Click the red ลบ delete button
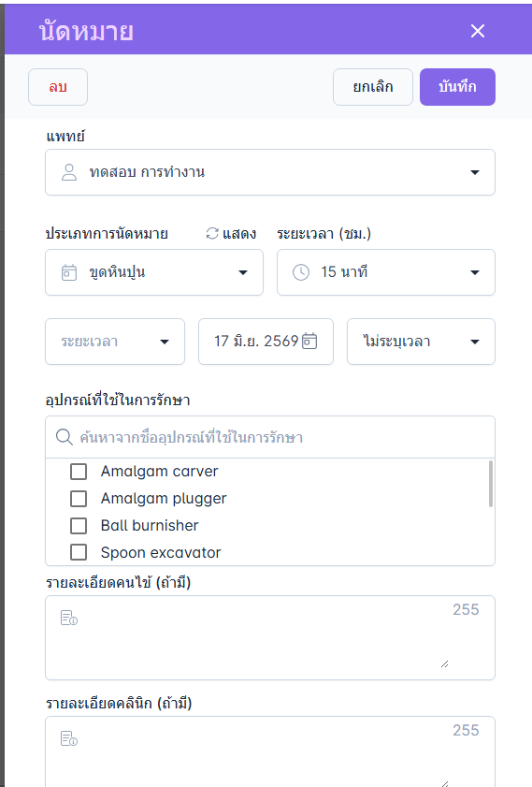 [58, 87]
